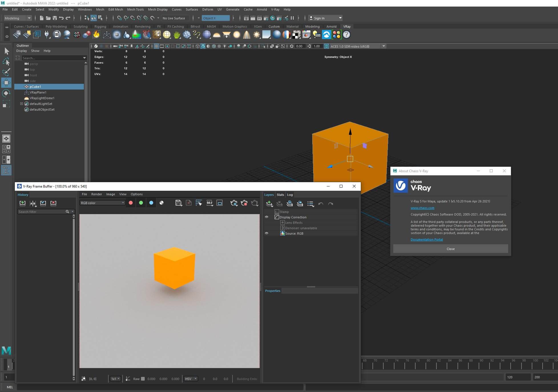Select the arrow Select tool in toolbox

(x=7, y=51)
